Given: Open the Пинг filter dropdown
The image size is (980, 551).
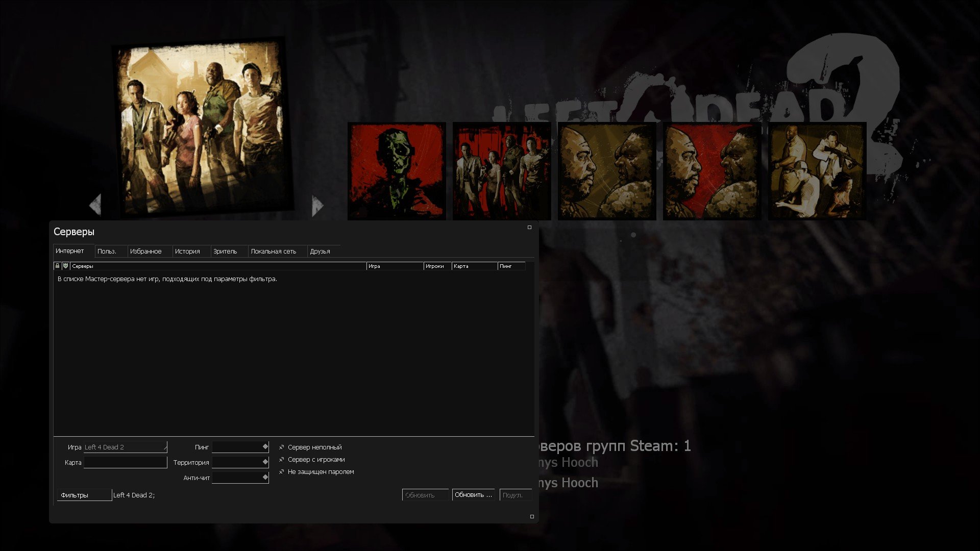Looking at the screenshot, I should coord(240,447).
